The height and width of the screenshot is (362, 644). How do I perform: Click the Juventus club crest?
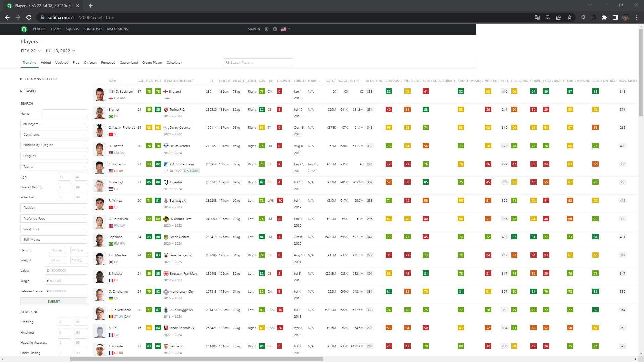pos(166,182)
